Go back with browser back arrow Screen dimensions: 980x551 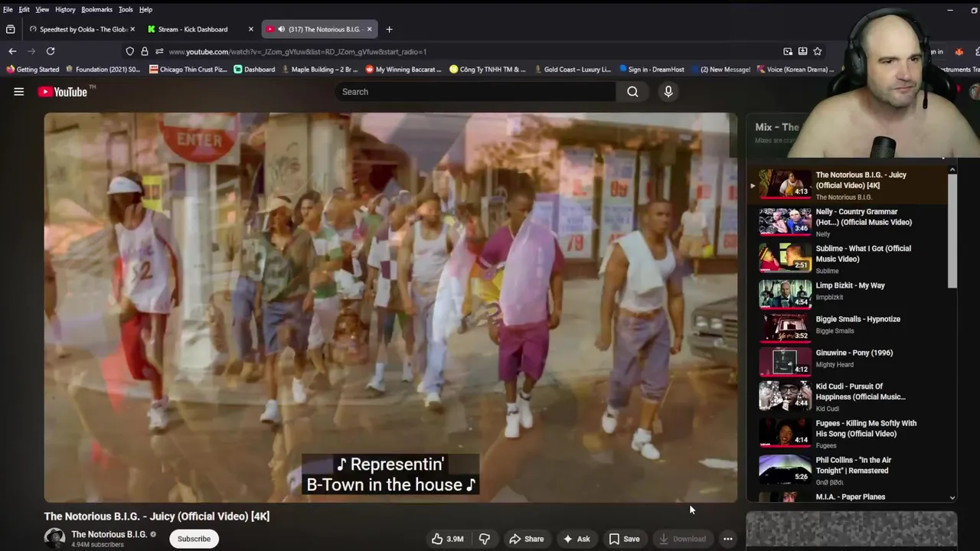coord(12,51)
